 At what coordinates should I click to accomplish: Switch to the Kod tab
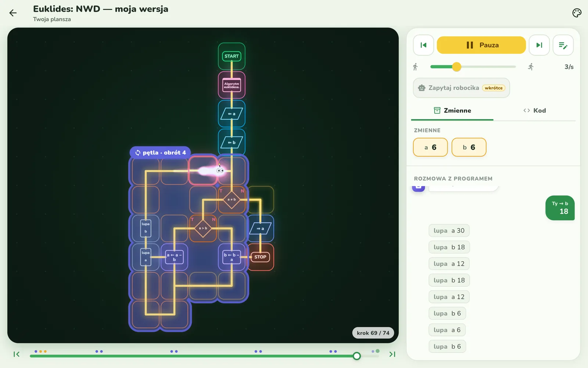click(x=534, y=110)
